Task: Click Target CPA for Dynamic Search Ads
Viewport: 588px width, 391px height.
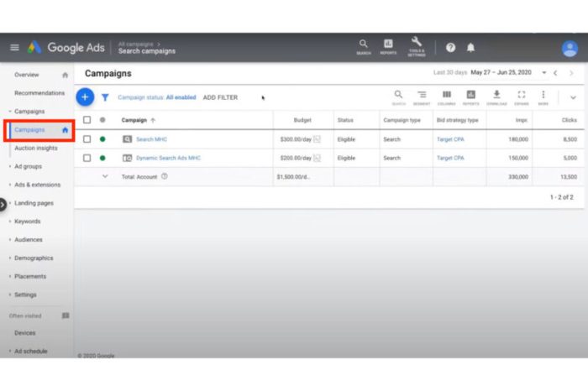Action: (x=450, y=158)
